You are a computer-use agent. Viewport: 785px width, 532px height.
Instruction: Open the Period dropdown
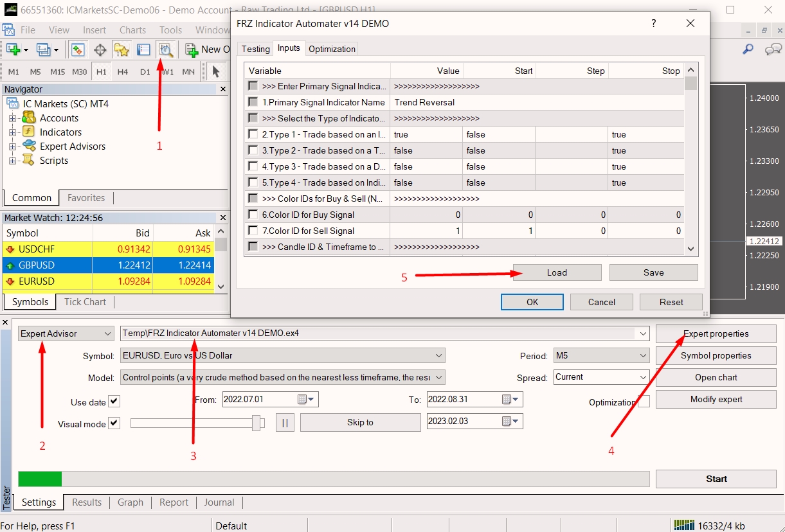point(602,355)
